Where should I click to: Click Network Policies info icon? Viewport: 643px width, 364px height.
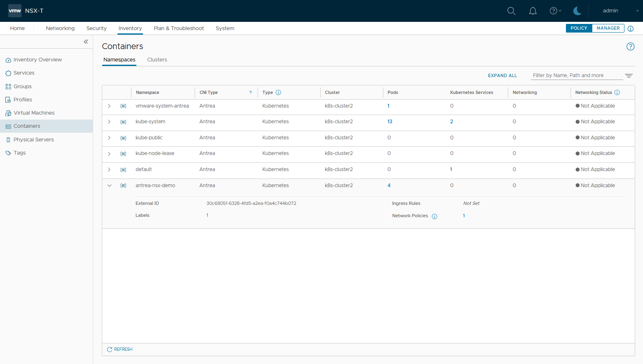point(434,216)
